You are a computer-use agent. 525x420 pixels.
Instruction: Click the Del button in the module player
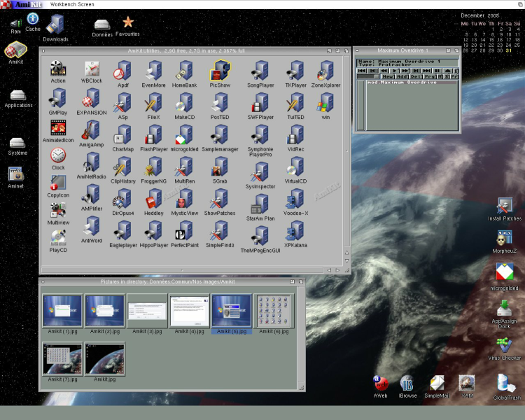click(416, 76)
